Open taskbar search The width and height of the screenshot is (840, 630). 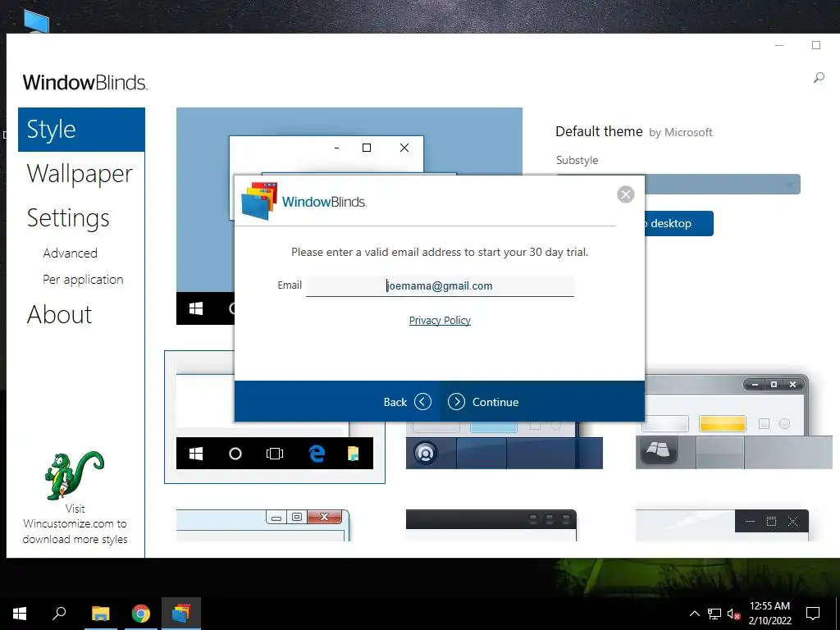59,614
